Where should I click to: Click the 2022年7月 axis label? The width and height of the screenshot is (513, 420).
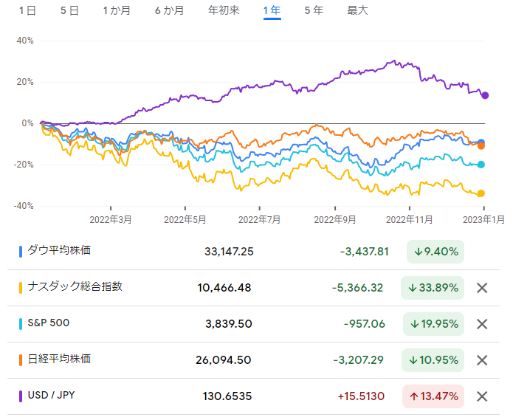point(259,219)
